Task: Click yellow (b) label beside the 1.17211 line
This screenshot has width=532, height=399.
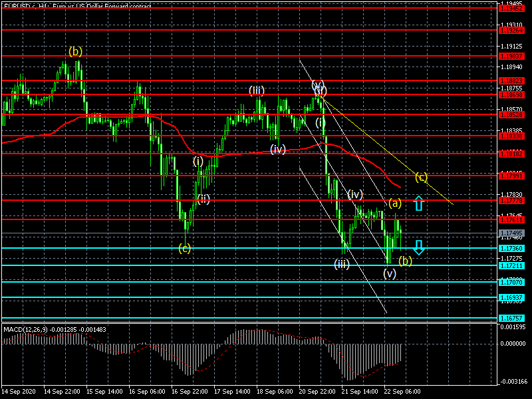Action: click(x=405, y=261)
